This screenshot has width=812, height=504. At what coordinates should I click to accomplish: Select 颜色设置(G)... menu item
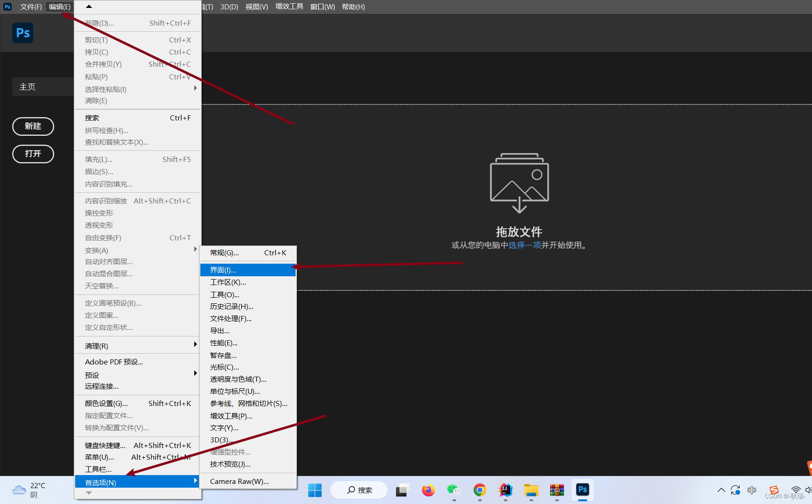pyautogui.click(x=138, y=403)
